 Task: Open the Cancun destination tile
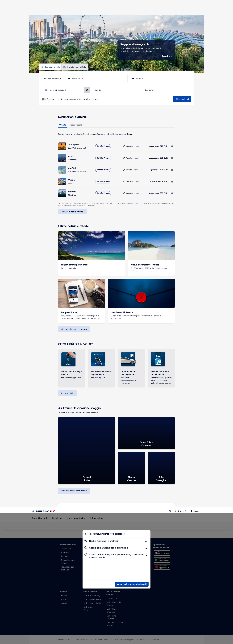pyautogui.click(x=131, y=468)
